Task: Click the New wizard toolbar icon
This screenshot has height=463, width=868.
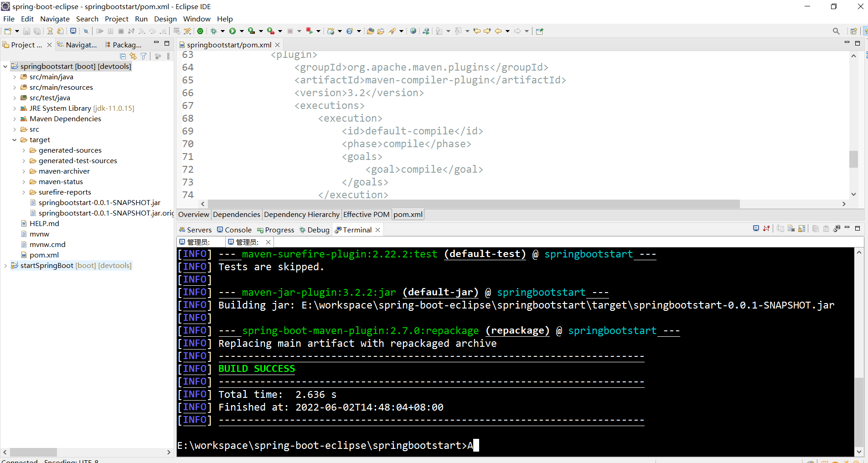Action: pyautogui.click(x=8, y=31)
